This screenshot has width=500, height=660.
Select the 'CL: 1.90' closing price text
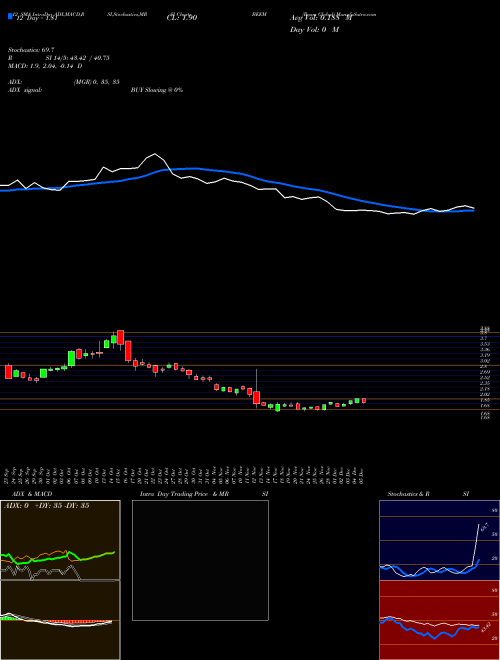[x=182, y=18]
